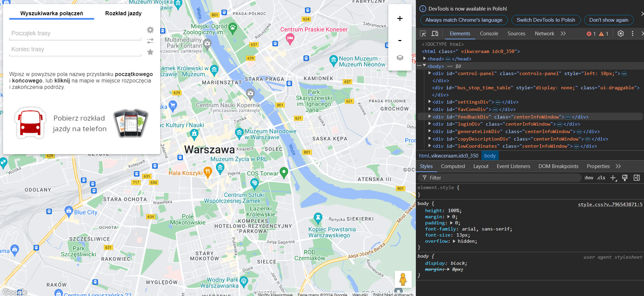
Task: Switch to Rozkład jazdy tab
Action: (123, 13)
